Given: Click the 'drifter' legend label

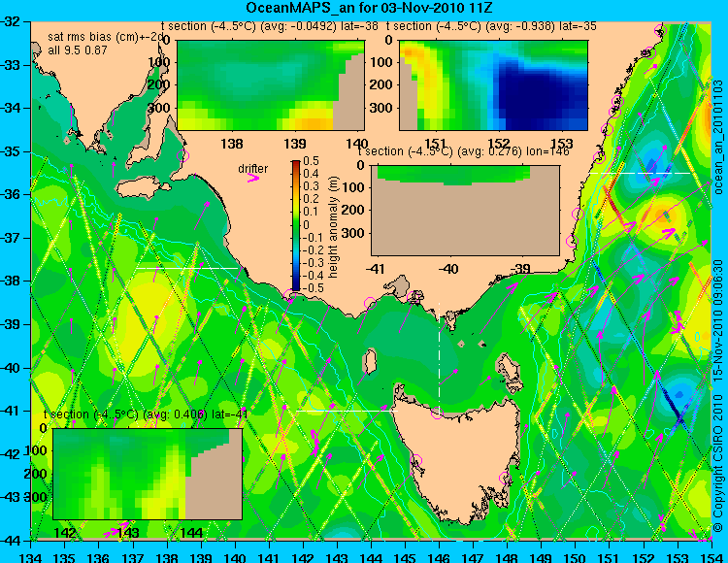Looking at the screenshot, I should click(253, 169).
